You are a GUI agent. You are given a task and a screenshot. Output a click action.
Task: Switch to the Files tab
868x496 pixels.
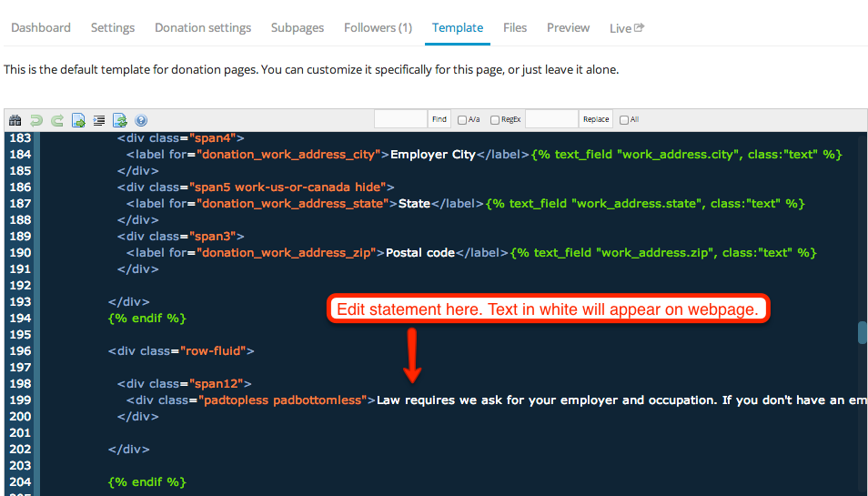click(x=515, y=27)
